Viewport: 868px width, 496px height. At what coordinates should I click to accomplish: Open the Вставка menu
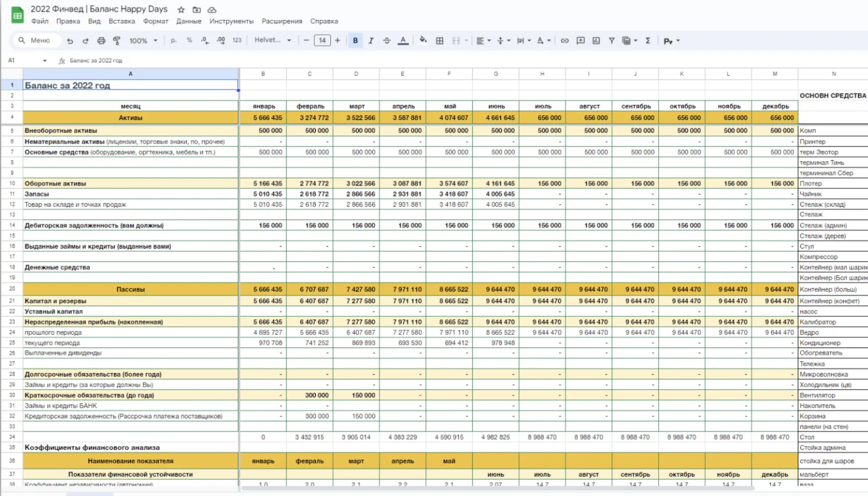(122, 21)
